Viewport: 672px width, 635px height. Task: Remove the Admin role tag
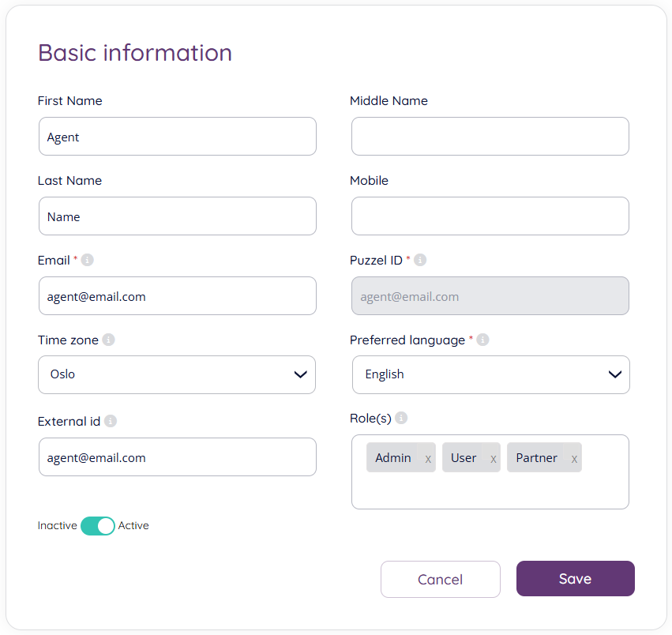pos(428,459)
